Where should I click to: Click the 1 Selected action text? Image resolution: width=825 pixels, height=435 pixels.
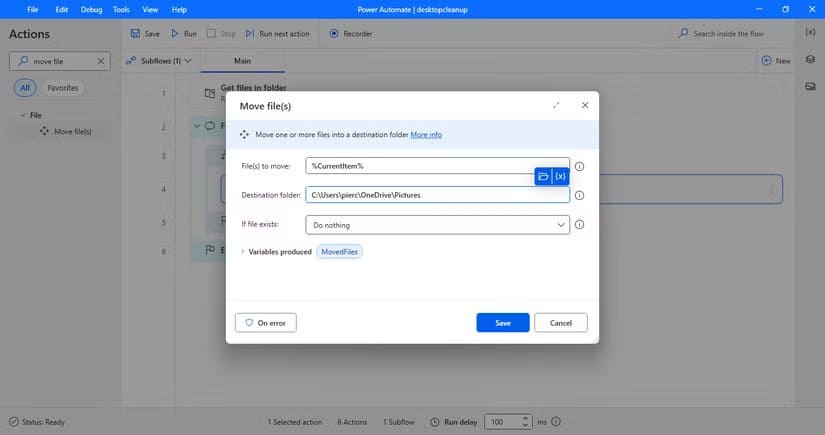click(295, 422)
